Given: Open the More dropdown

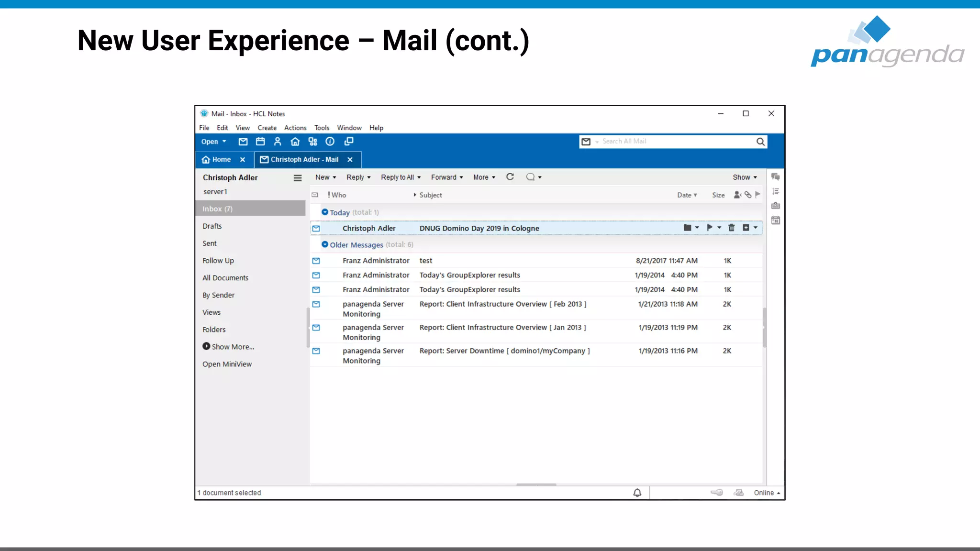Looking at the screenshot, I should pyautogui.click(x=484, y=177).
